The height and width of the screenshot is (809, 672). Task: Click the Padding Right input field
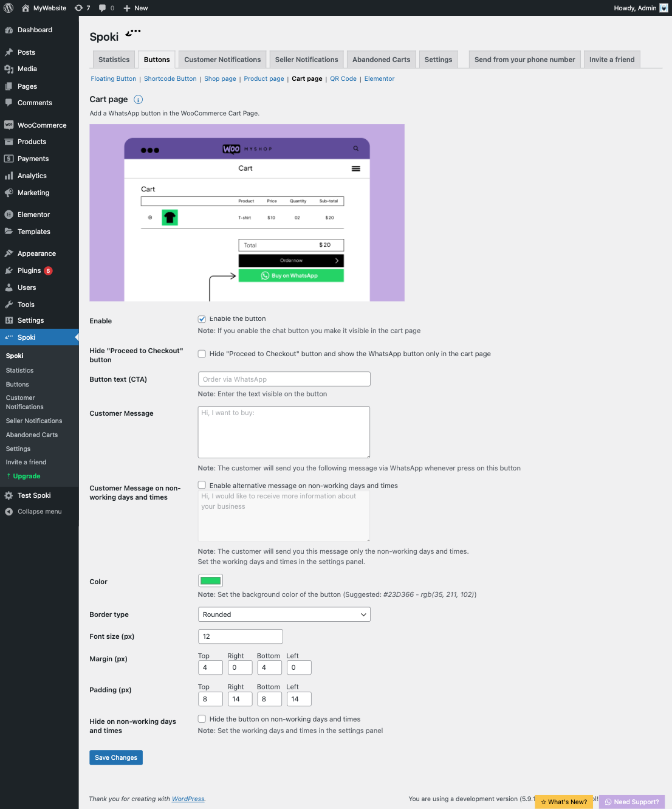240,699
